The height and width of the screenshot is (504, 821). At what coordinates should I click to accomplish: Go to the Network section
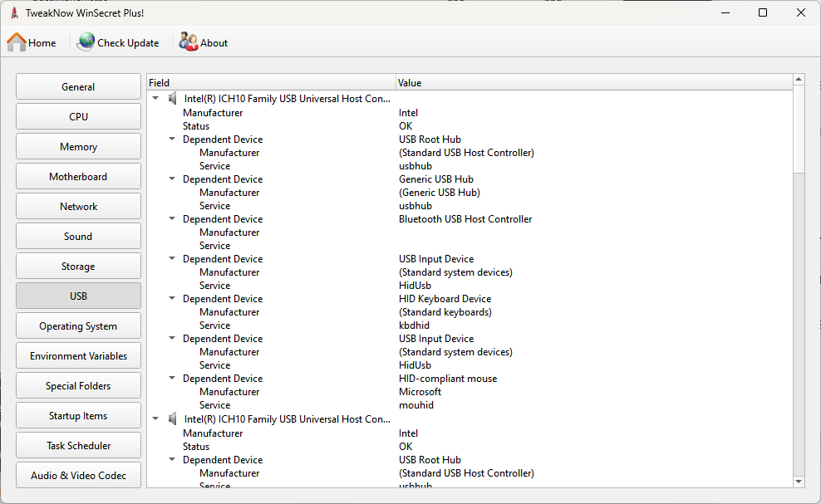(79, 206)
